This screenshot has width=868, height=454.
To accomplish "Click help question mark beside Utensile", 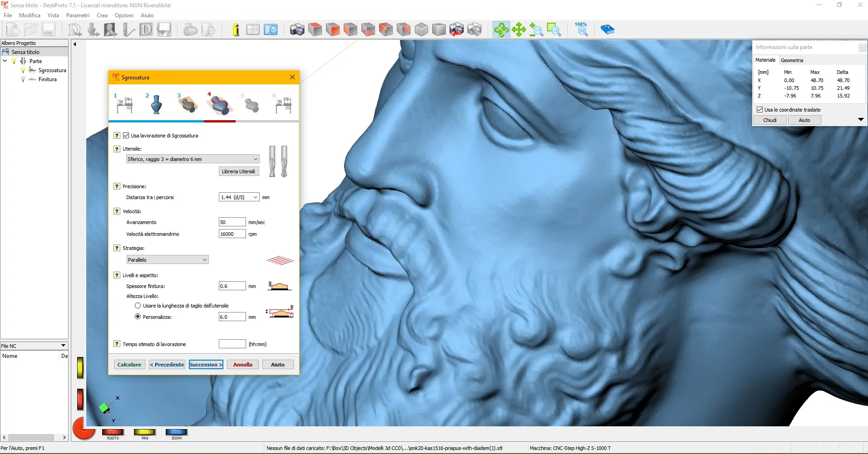I will coord(117,149).
